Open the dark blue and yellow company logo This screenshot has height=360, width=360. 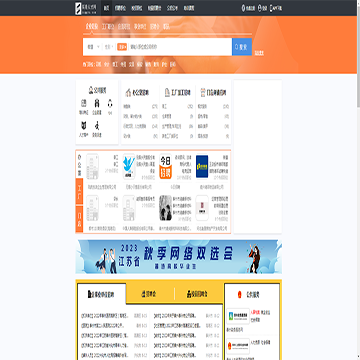tap(202, 166)
